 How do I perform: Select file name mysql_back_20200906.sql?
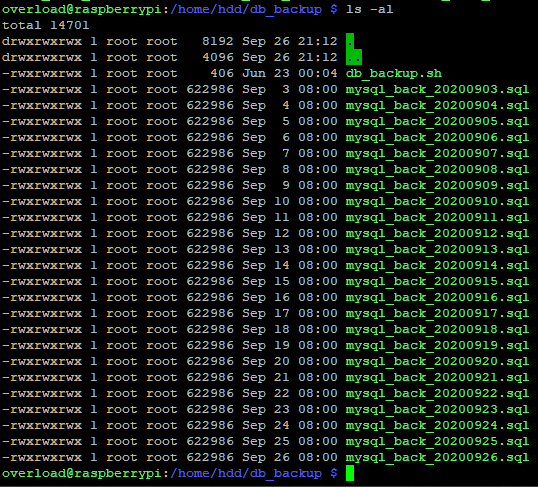[x=437, y=138]
